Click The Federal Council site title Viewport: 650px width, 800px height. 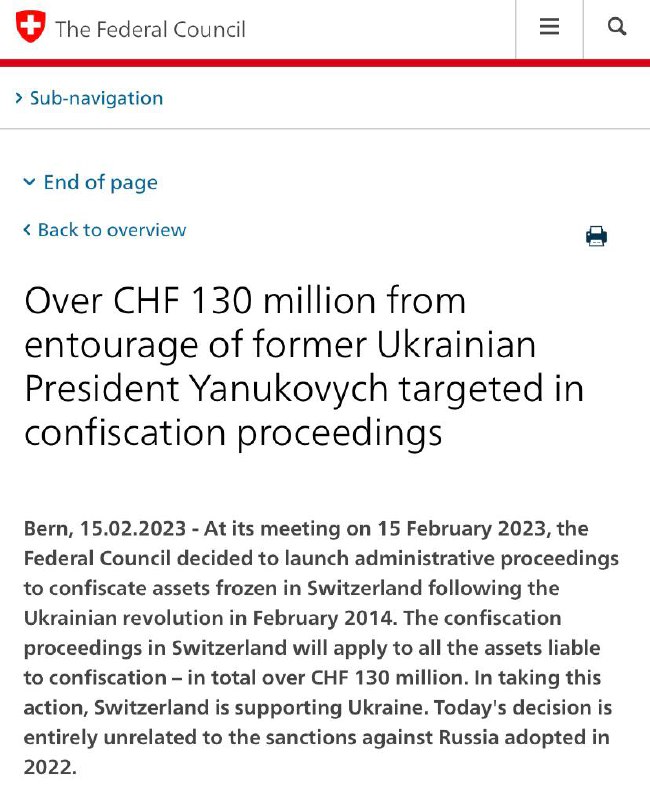click(x=150, y=28)
